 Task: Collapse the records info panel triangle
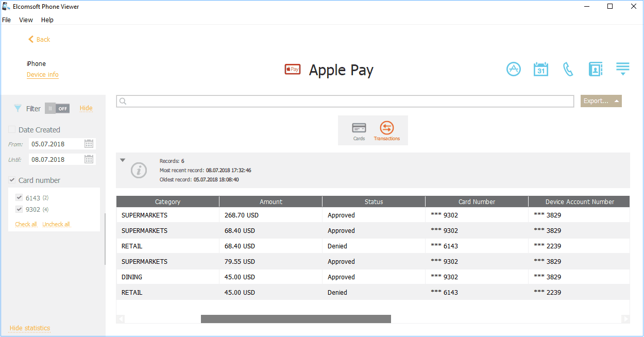click(x=123, y=160)
